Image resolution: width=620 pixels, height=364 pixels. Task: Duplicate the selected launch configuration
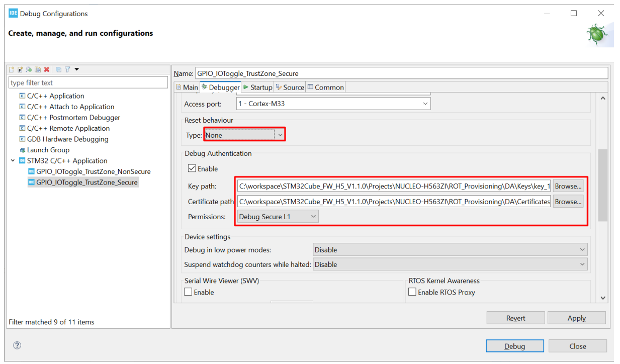(x=38, y=69)
